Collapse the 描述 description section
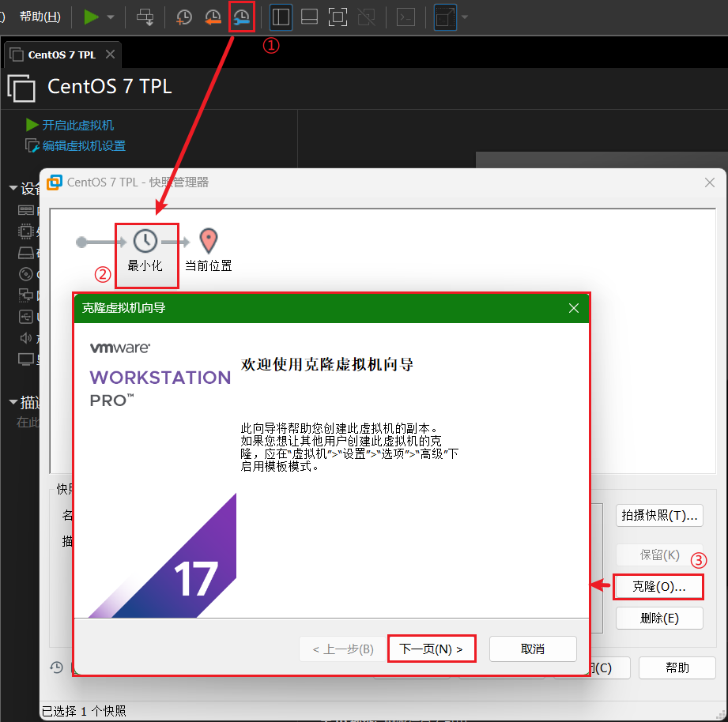This screenshot has width=728, height=722. point(13,402)
